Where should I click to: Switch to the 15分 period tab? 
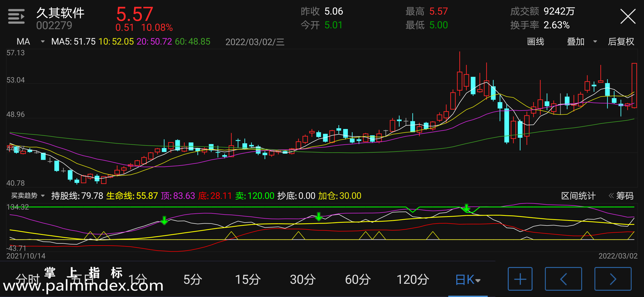click(248, 279)
